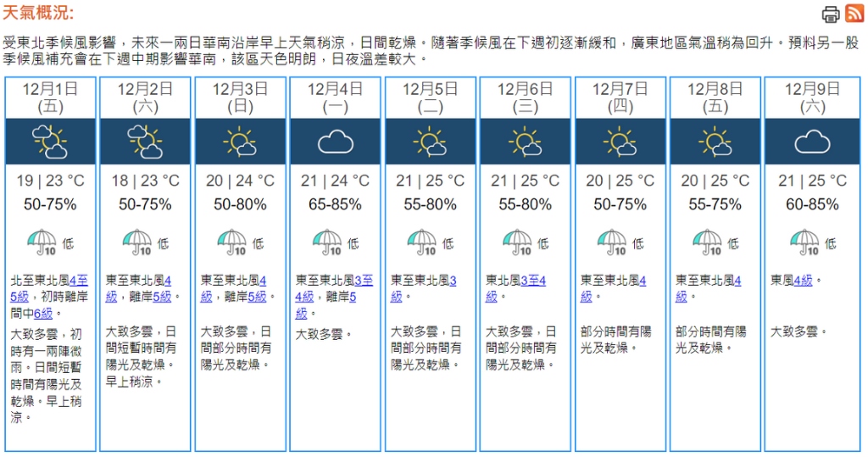
Task: Click the printer icon
Action: (x=831, y=14)
